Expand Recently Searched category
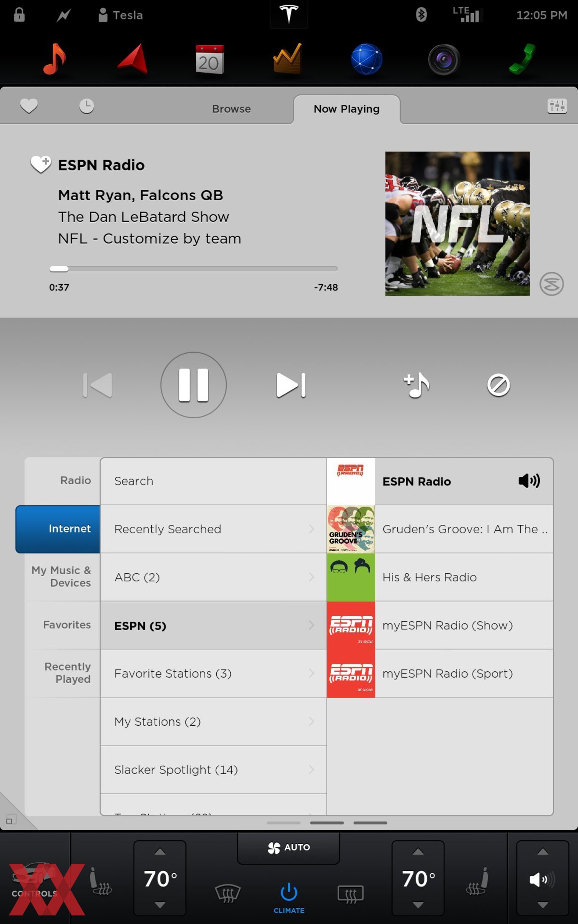This screenshot has height=924, width=578. pyautogui.click(x=213, y=529)
